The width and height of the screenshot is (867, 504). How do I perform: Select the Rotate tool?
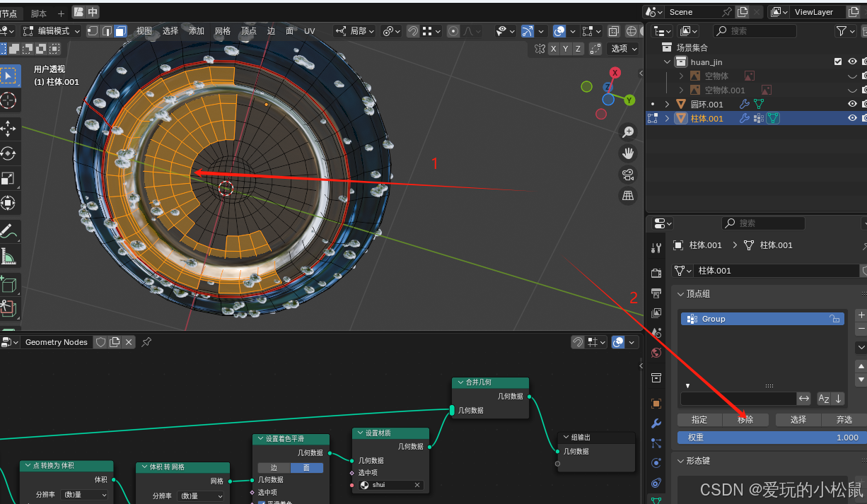(x=8, y=153)
